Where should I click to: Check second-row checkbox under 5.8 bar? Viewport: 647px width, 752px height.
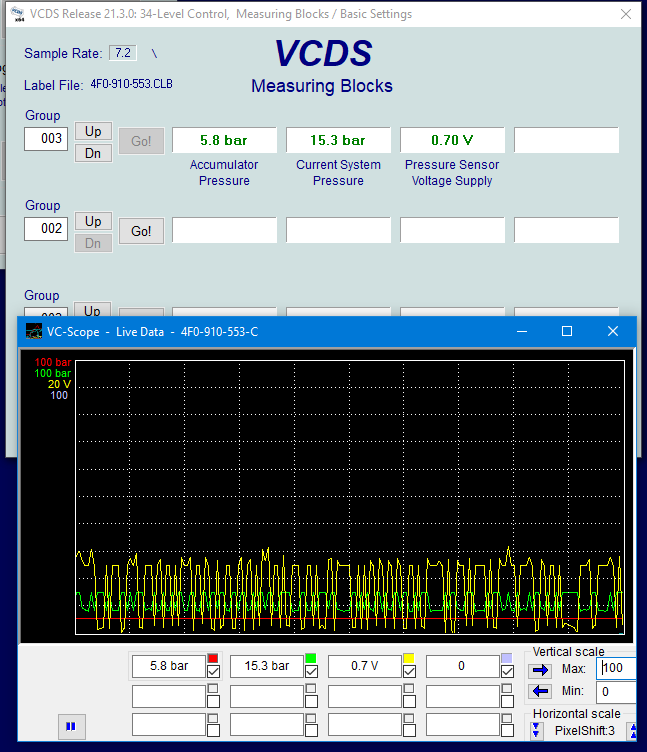click(213, 702)
